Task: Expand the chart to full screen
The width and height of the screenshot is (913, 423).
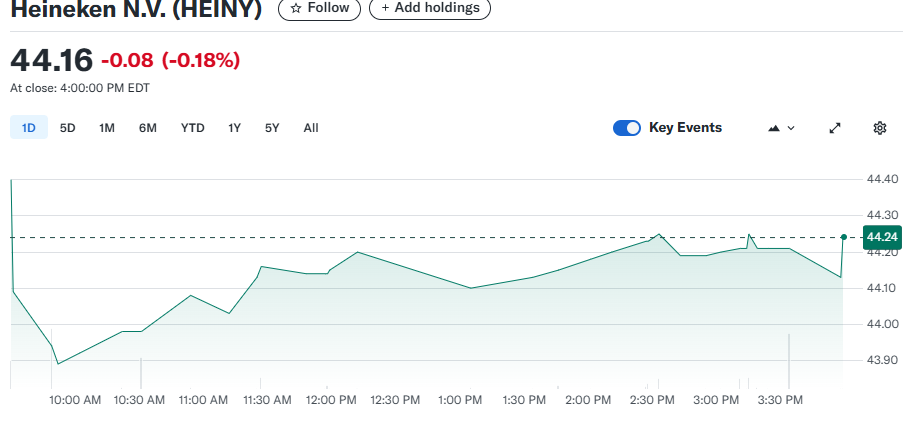Action: pos(835,128)
